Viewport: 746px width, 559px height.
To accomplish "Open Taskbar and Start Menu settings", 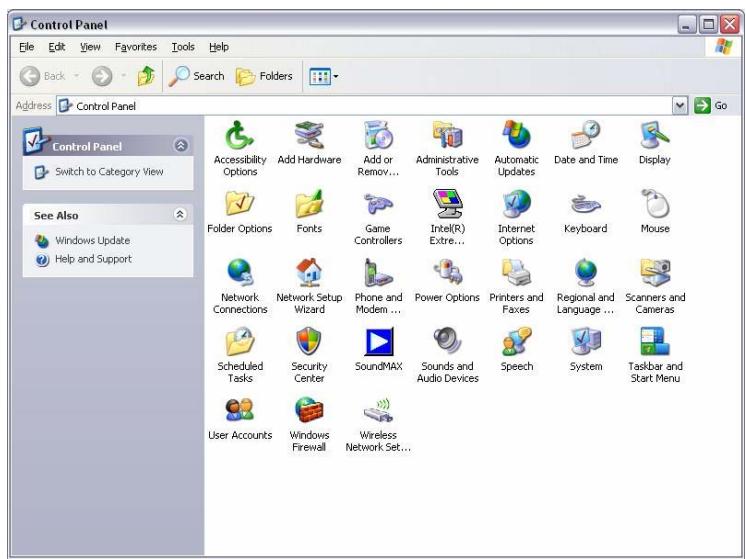I will [655, 355].
